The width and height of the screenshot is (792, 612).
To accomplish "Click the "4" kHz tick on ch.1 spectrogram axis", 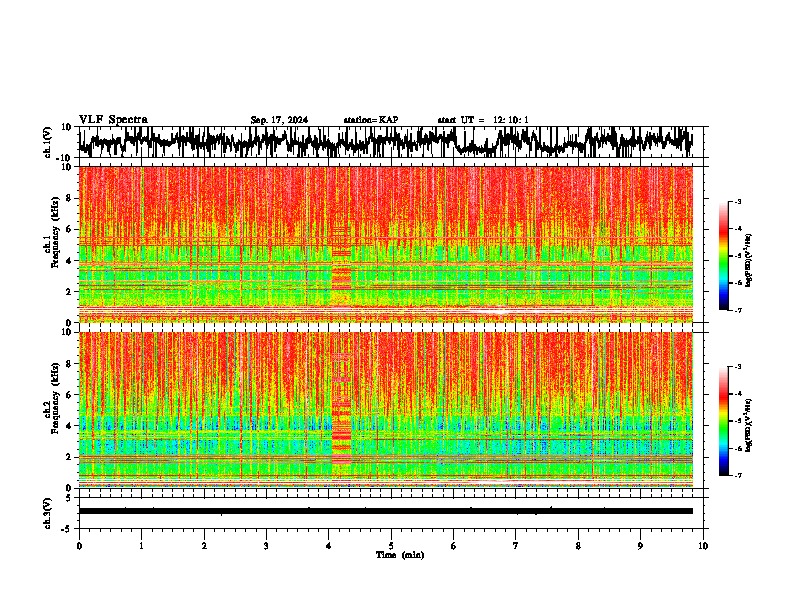I will pyautogui.click(x=70, y=261).
